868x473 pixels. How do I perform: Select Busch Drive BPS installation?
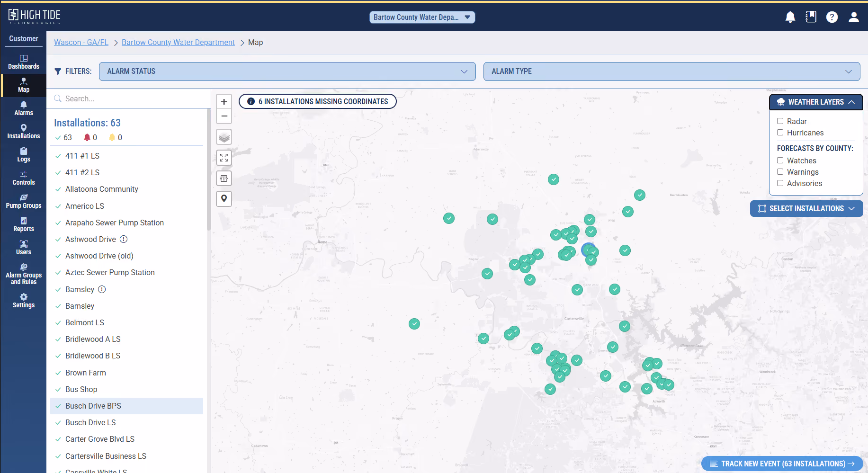click(x=126, y=406)
